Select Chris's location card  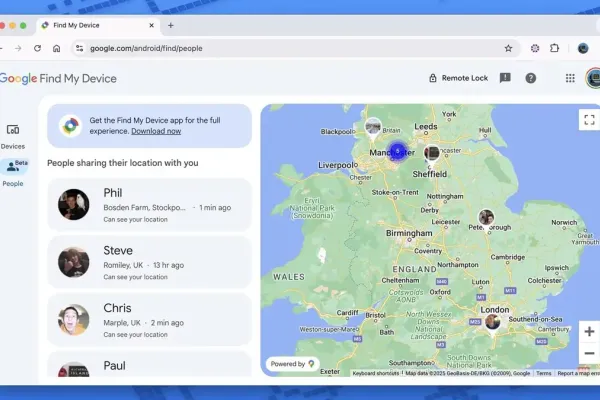(150, 320)
